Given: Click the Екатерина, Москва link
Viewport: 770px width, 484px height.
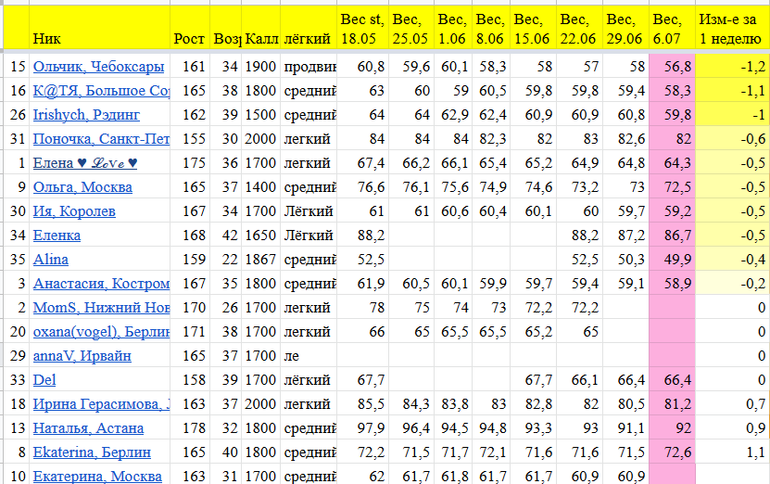Looking at the screenshot, I should click(x=97, y=476).
